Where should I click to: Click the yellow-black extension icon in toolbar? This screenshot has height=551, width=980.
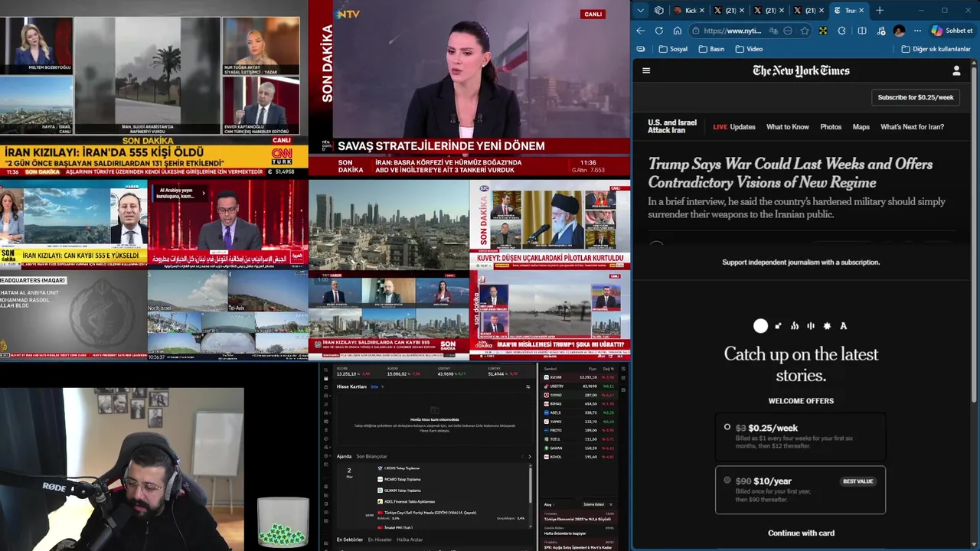[x=823, y=31]
